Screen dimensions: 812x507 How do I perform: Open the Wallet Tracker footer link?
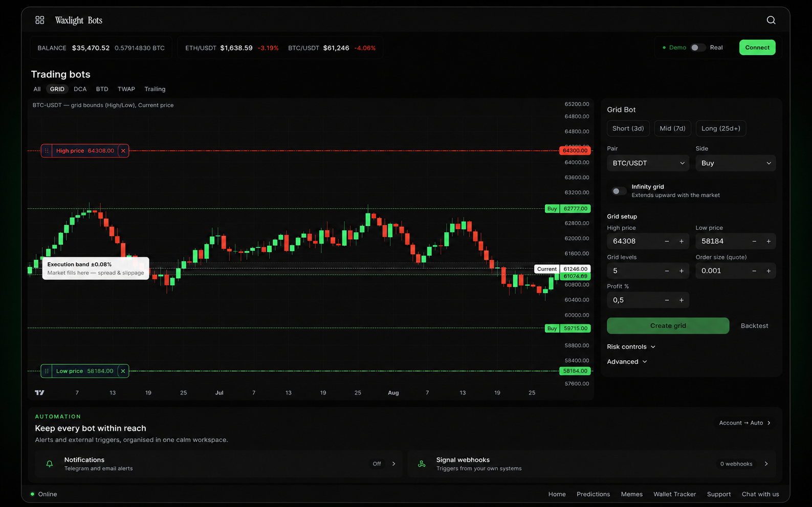click(x=674, y=494)
